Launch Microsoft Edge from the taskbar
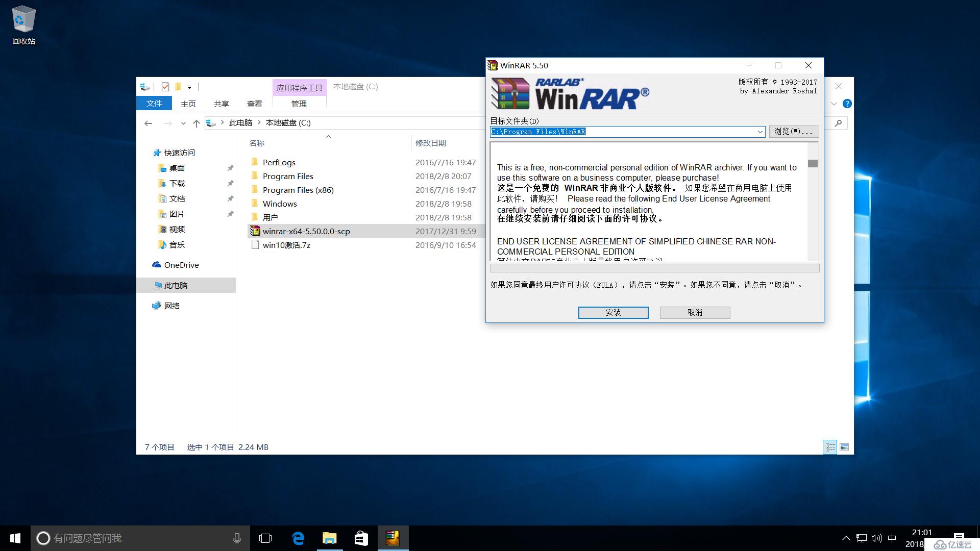This screenshot has height=551, width=980. [x=298, y=538]
